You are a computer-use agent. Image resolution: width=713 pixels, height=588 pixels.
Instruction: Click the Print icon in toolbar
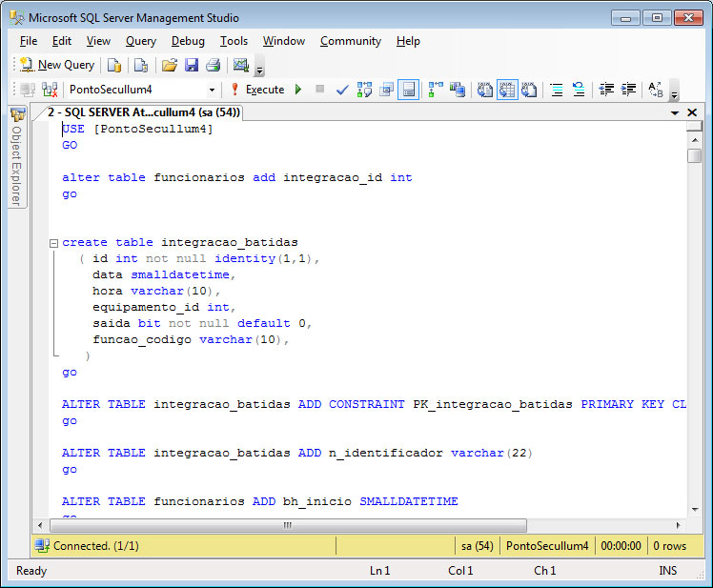[x=213, y=65]
